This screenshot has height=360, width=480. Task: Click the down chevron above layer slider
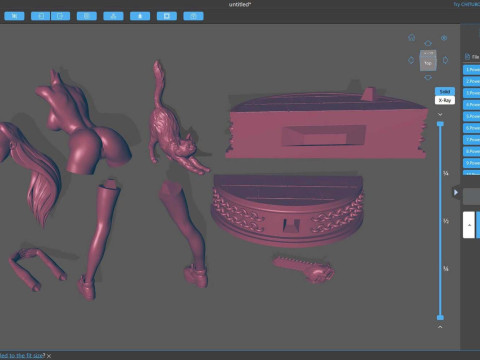pyautogui.click(x=440, y=114)
